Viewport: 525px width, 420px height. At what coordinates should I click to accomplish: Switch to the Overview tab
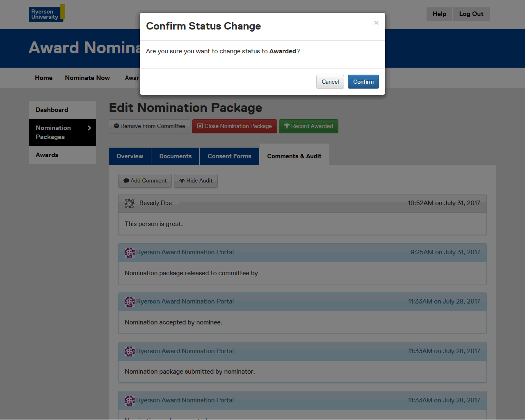[130, 156]
